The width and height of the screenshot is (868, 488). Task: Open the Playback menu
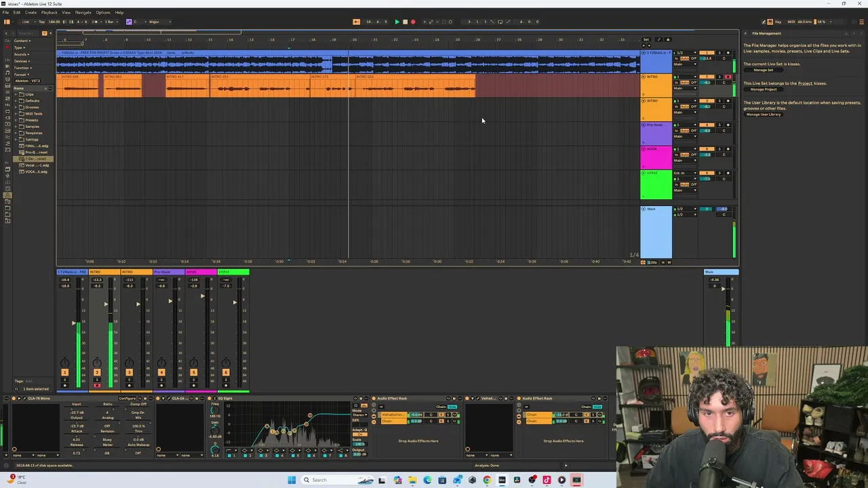(x=49, y=12)
